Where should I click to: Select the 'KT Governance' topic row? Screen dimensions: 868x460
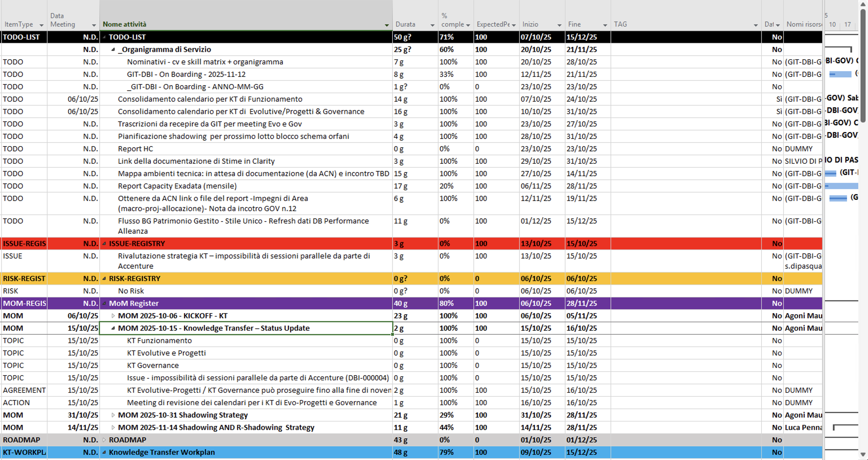coord(153,365)
